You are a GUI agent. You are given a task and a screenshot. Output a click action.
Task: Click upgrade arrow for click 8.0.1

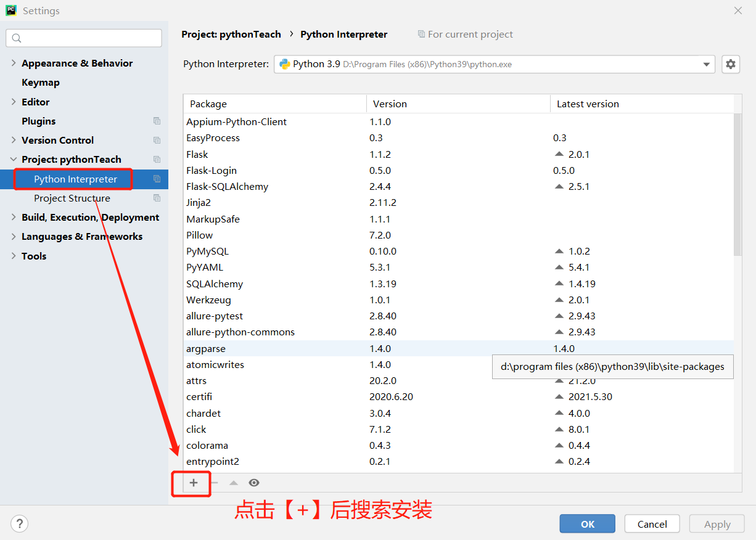click(x=559, y=429)
